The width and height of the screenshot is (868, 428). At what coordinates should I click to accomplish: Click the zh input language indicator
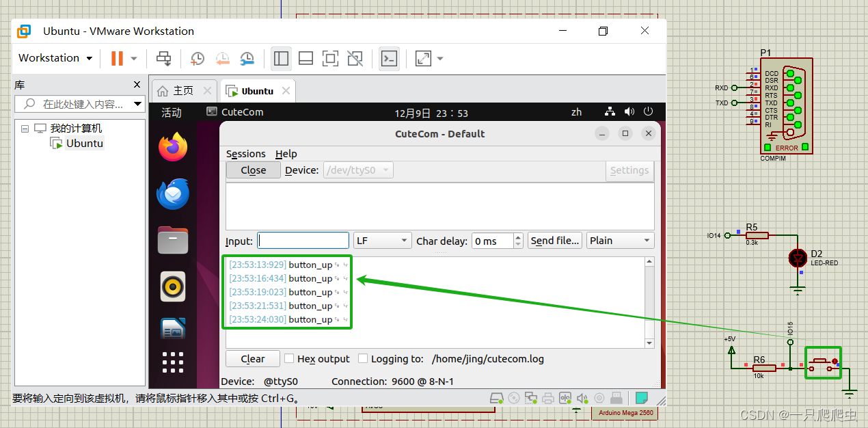click(576, 112)
